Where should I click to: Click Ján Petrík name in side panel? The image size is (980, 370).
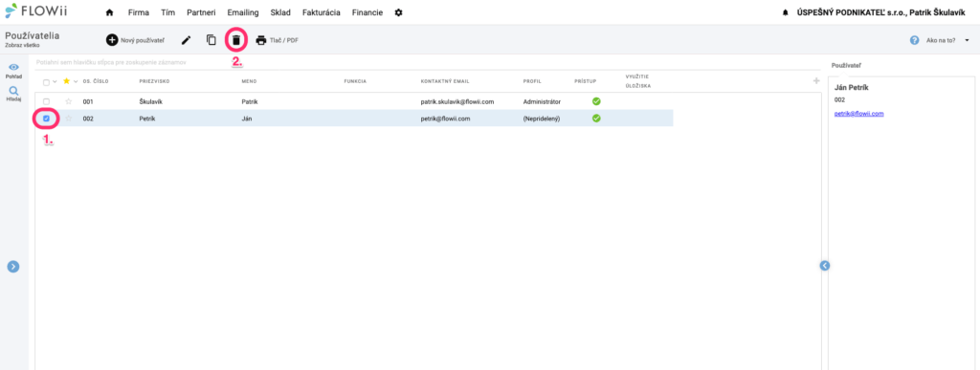click(x=851, y=88)
